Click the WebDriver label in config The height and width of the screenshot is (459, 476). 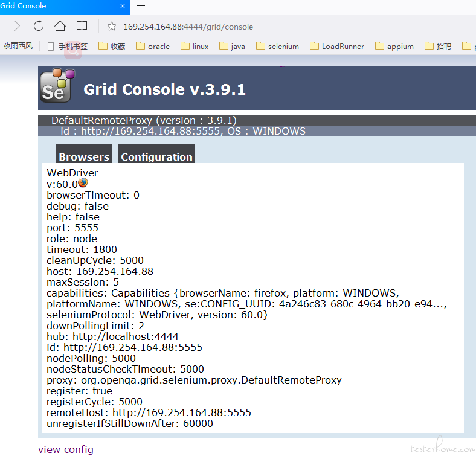pyautogui.click(x=72, y=173)
